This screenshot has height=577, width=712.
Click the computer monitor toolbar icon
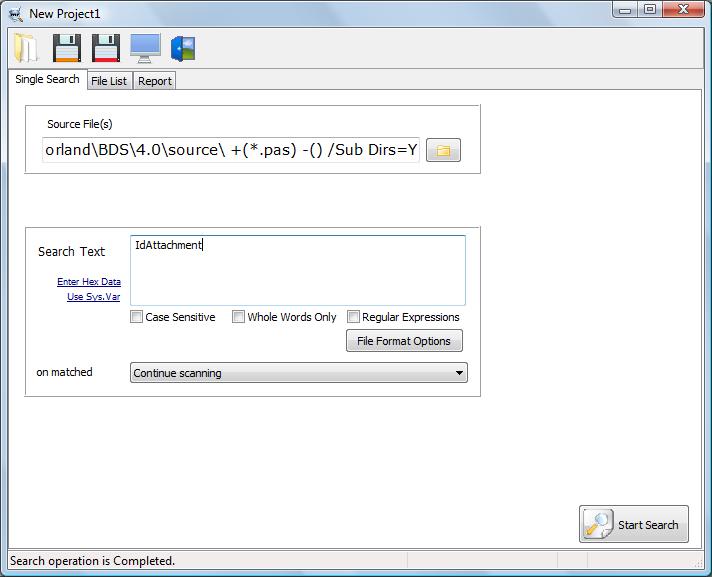coord(144,47)
